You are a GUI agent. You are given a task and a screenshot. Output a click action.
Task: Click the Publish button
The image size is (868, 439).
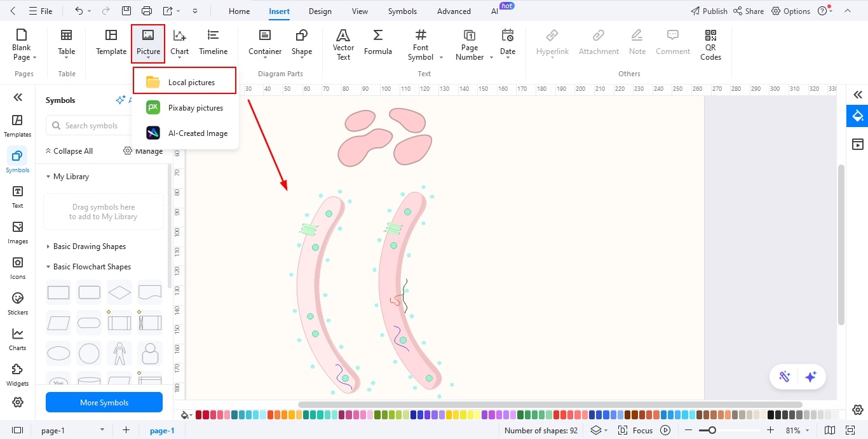(x=709, y=11)
